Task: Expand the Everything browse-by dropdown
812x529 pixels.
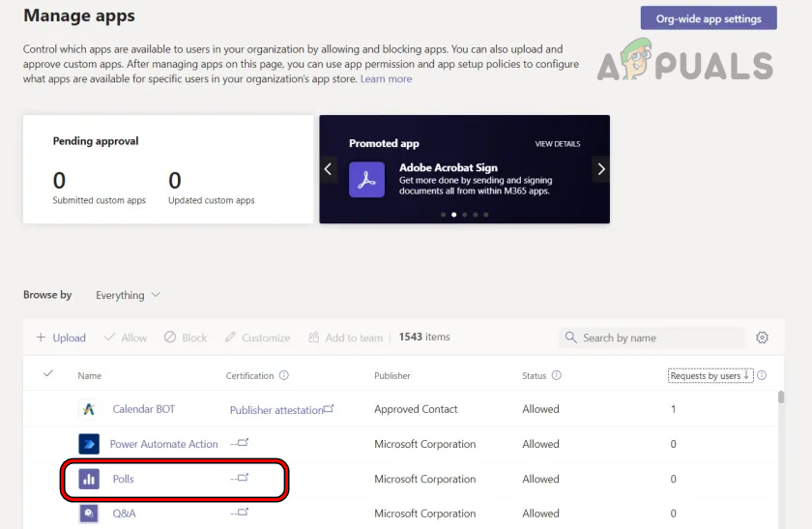Action: coord(128,295)
